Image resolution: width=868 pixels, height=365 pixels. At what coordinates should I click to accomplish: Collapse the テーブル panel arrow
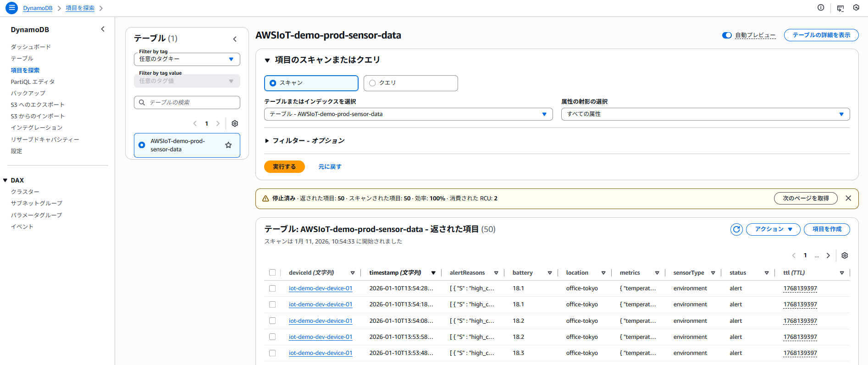click(235, 39)
